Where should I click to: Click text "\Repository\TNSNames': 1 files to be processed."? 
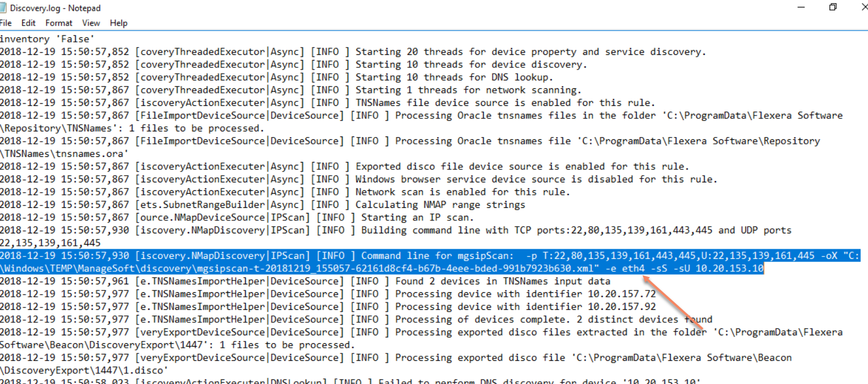pos(132,128)
